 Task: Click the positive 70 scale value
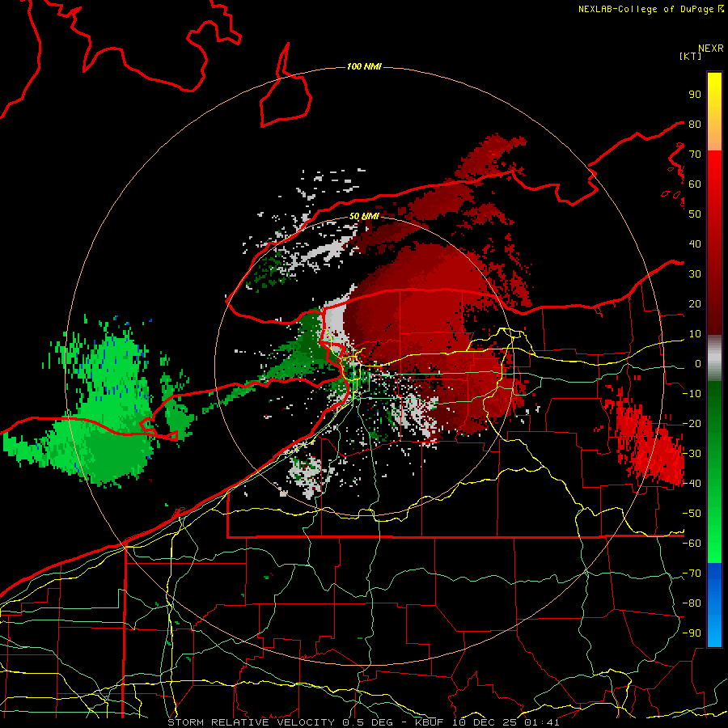point(695,154)
